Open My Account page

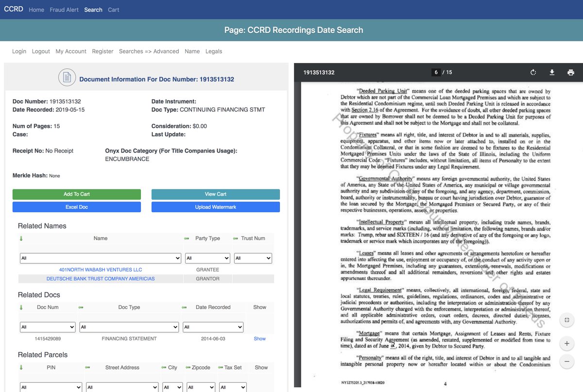pyautogui.click(x=71, y=51)
